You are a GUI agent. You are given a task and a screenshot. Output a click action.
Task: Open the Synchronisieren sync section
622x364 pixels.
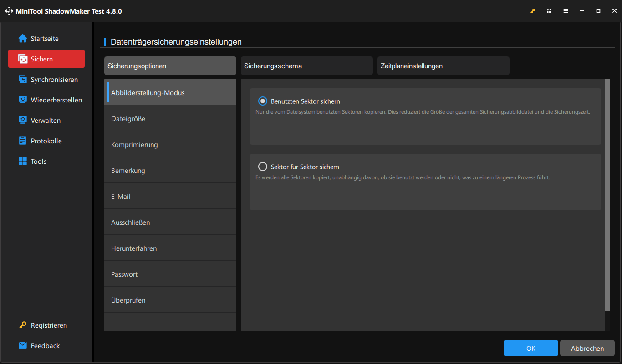(x=51, y=79)
